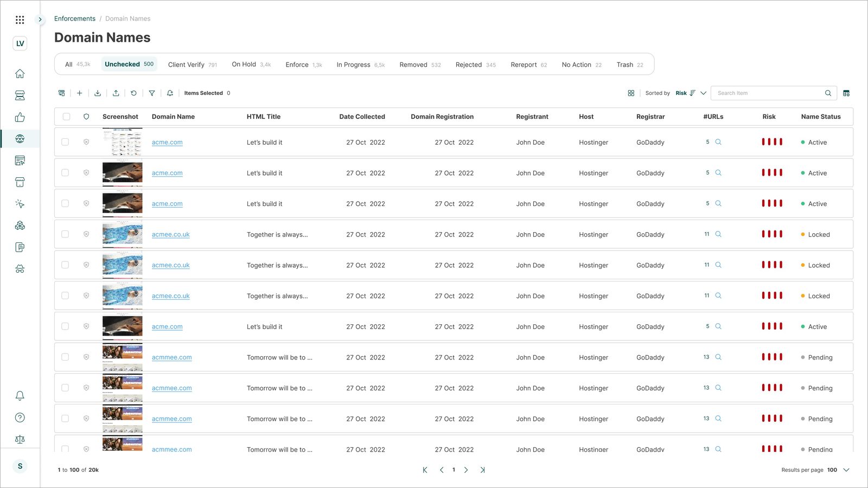This screenshot has height=488, width=868.
Task: Switch to the Removed tab
Action: 420,65
